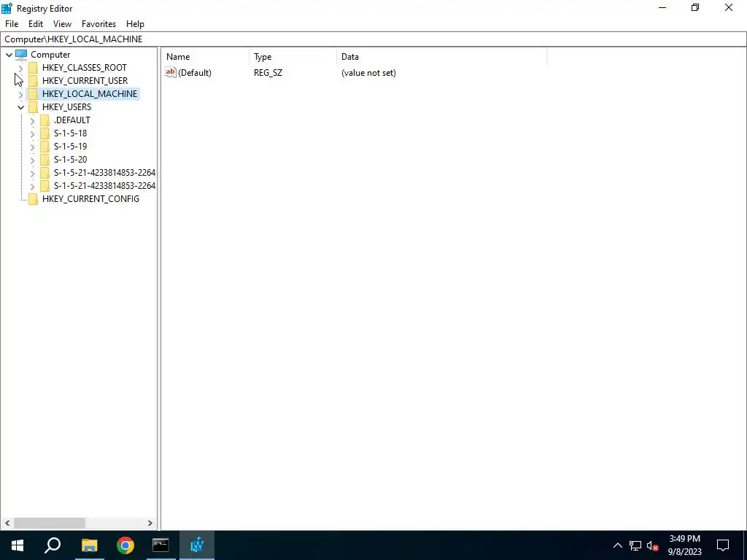Expand the .DEFAULT subkey

32,120
